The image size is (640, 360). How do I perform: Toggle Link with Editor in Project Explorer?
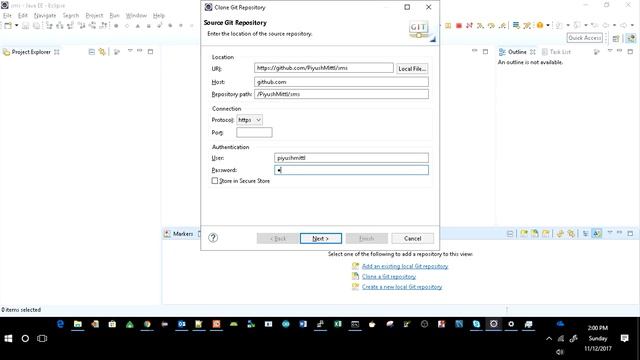coord(102,52)
